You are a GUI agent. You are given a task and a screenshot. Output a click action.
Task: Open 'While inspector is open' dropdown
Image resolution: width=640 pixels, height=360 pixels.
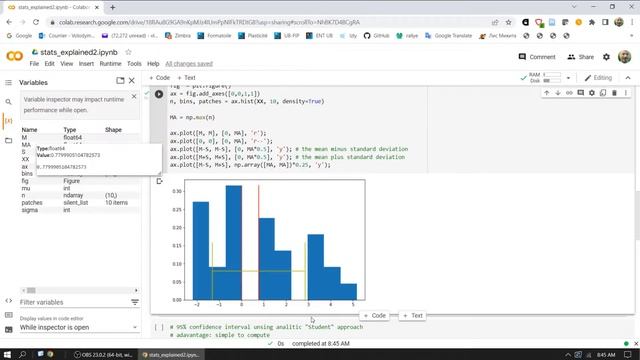(x=79, y=327)
